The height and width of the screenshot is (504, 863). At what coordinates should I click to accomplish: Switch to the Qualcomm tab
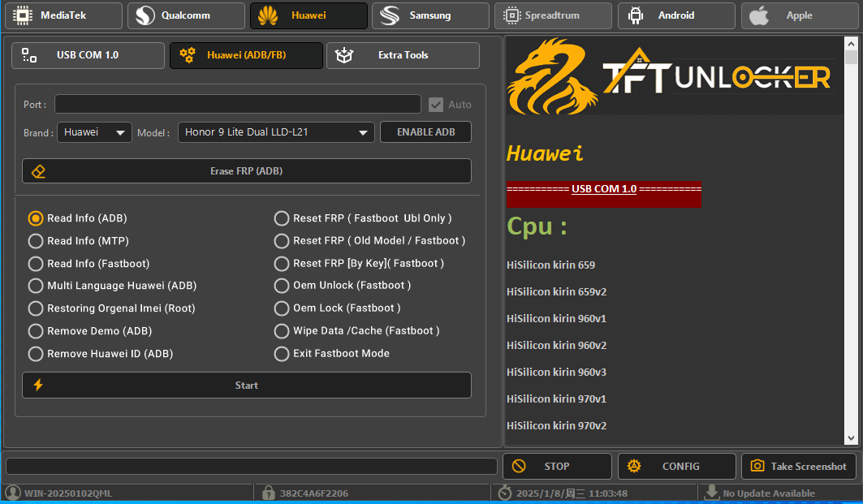click(186, 15)
